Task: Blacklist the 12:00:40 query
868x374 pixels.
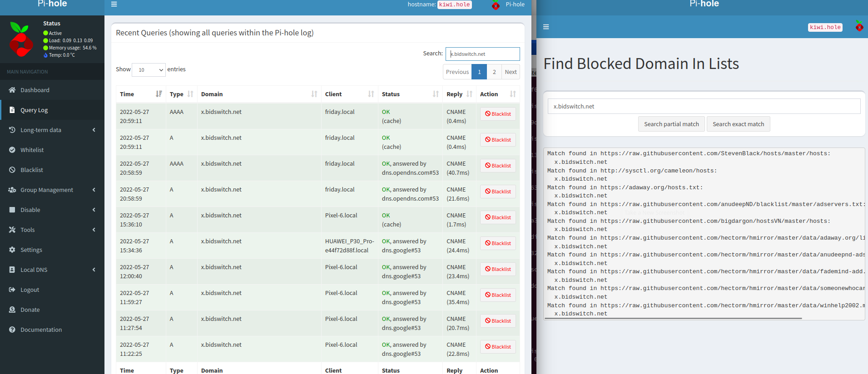Action: tap(498, 269)
